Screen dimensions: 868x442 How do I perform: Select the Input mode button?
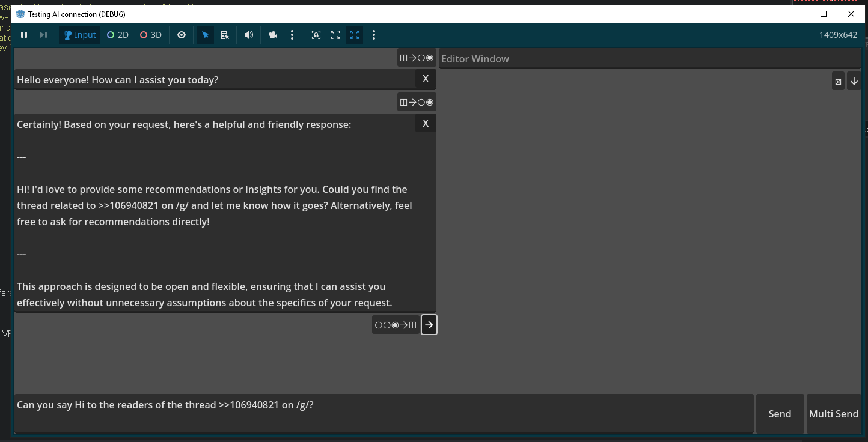coord(79,35)
